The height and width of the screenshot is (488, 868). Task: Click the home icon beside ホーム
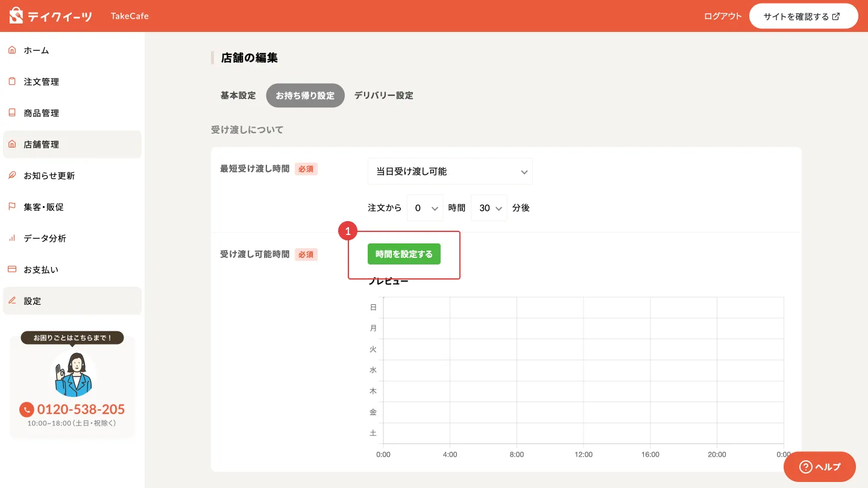tap(12, 50)
